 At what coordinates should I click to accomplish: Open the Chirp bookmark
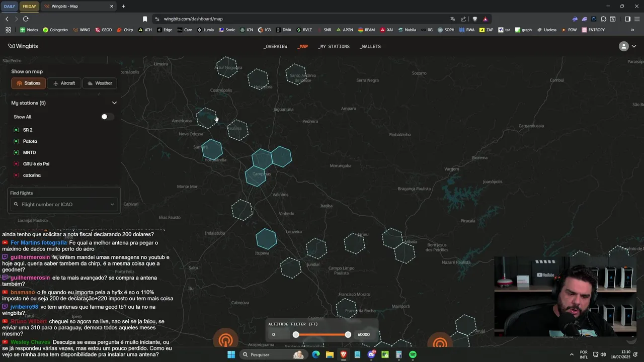tap(125, 30)
